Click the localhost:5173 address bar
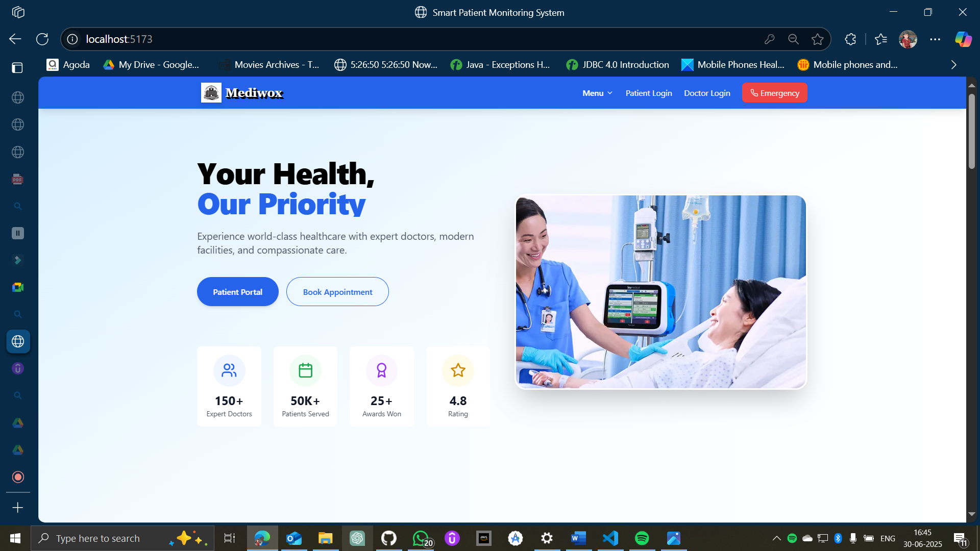This screenshot has height=551, width=980. pos(408,39)
